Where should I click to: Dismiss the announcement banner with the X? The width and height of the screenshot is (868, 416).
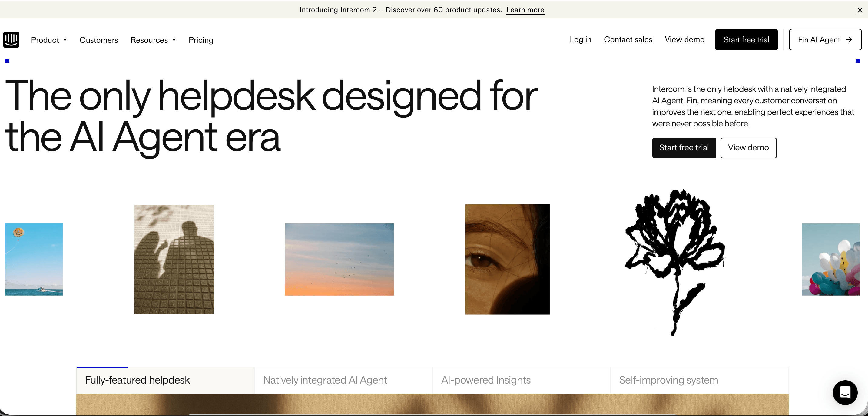[x=860, y=10]
